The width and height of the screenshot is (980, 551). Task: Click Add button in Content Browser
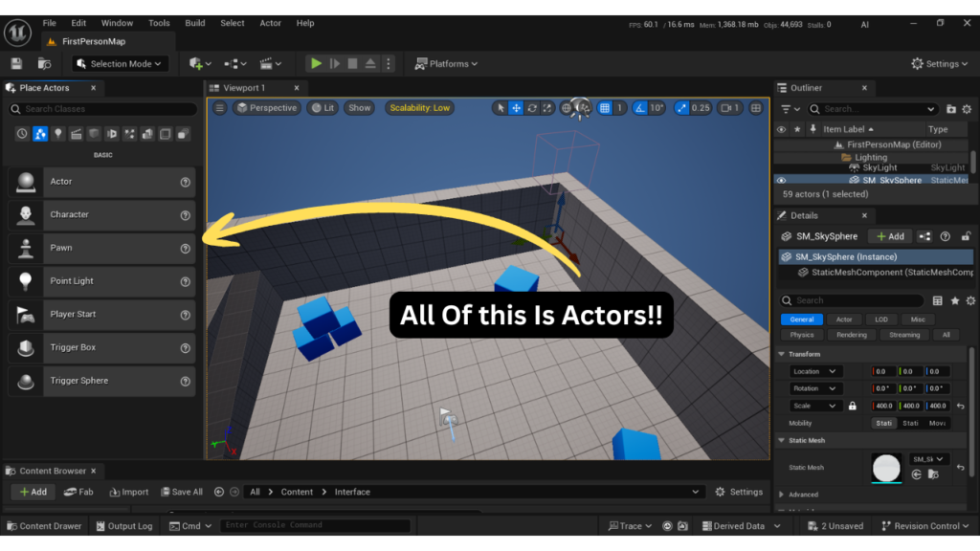click(x=33, y=492)
